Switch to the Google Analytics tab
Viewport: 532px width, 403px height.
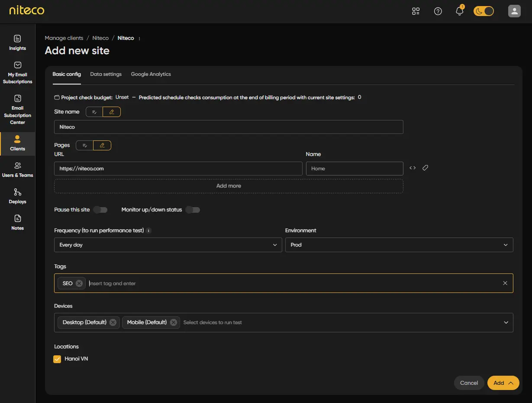[x=151, y=74]
